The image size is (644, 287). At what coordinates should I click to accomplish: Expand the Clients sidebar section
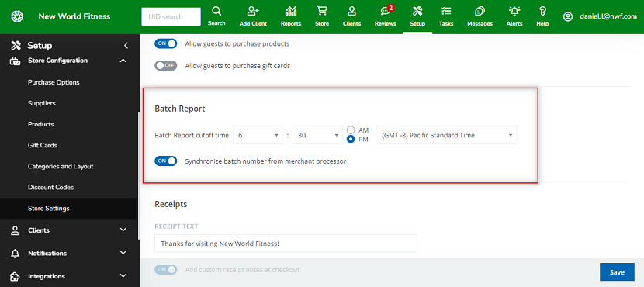123,230
